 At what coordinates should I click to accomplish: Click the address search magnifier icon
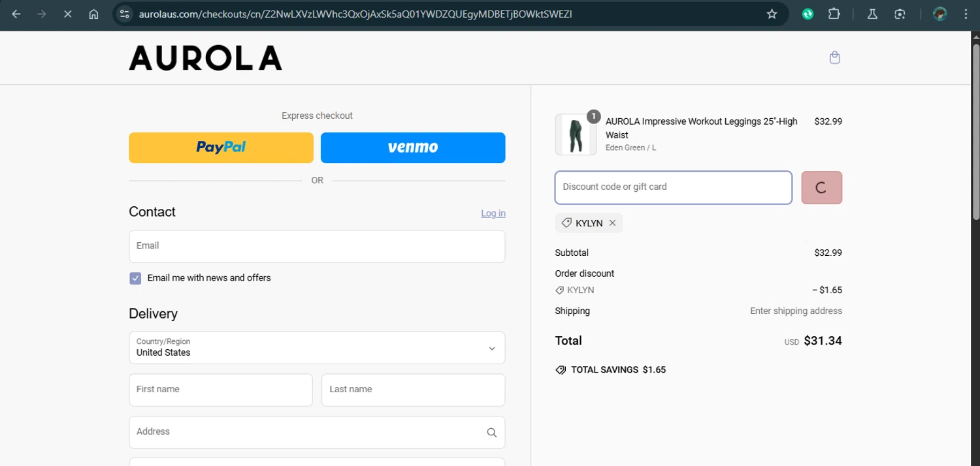pyautogui.click(x=492, y=432)
